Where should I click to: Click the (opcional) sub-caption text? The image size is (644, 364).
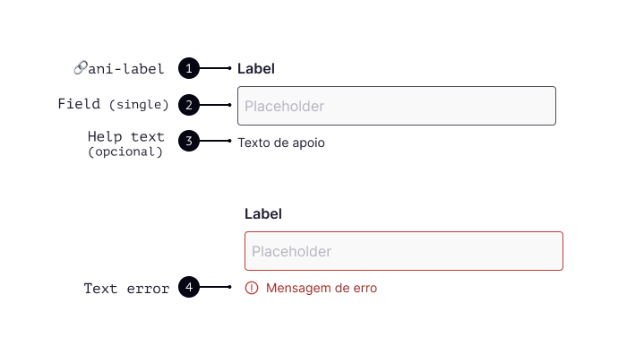coord(125,152)
